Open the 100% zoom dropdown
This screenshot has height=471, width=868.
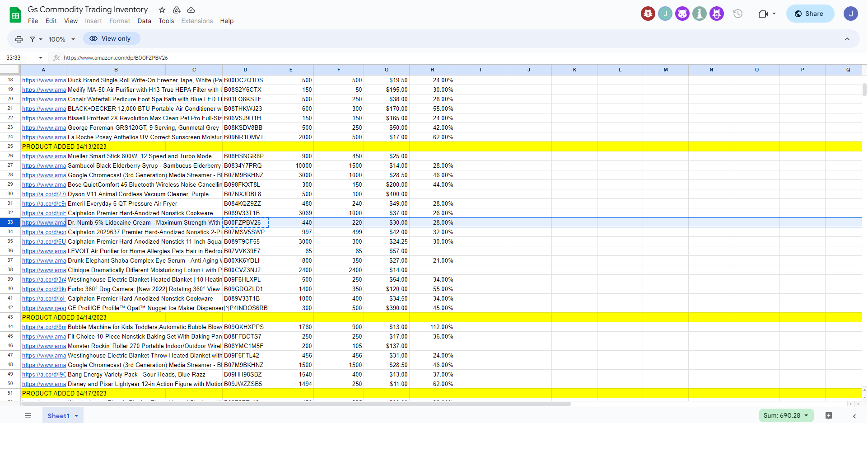tap(61, 39)
